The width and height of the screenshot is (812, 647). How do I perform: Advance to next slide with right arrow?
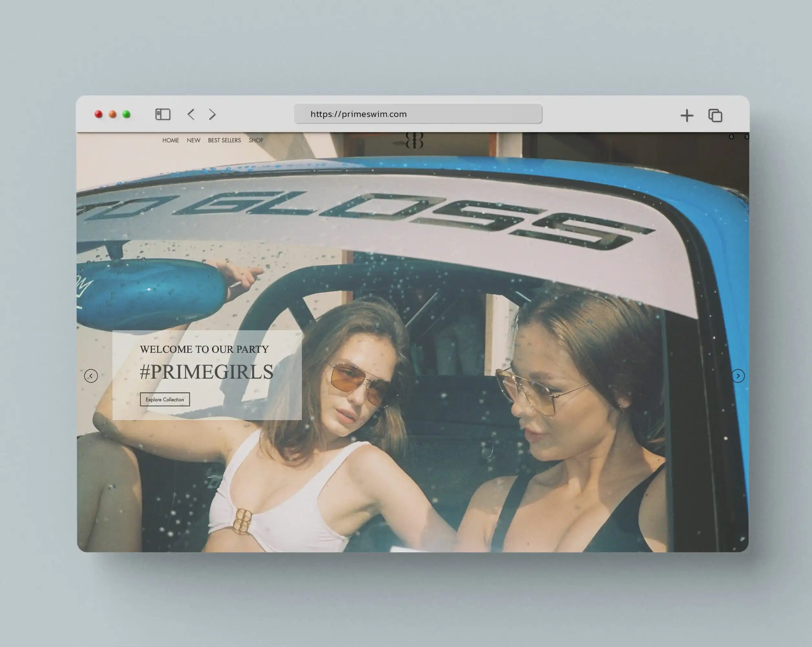click(x=738, y=376)
